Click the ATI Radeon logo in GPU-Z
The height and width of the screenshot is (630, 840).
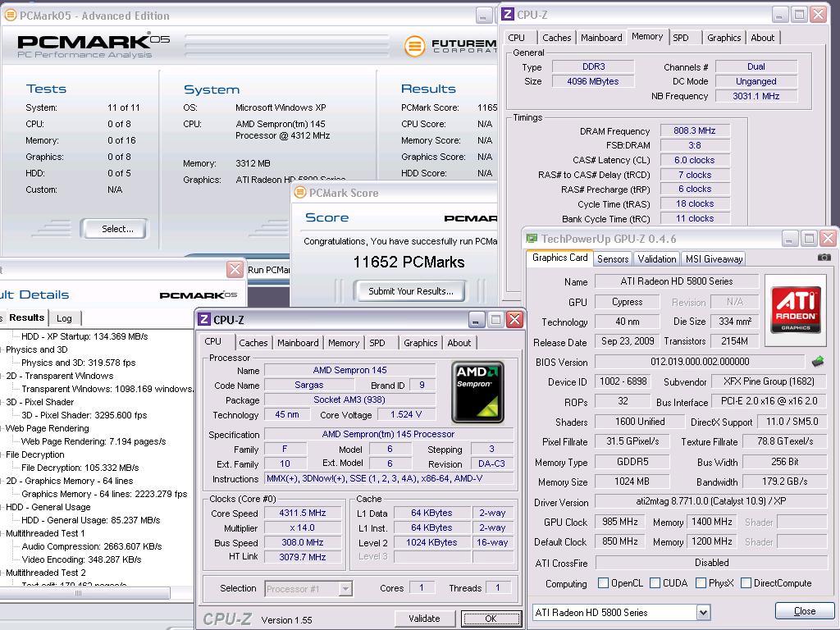pos(796,309)
